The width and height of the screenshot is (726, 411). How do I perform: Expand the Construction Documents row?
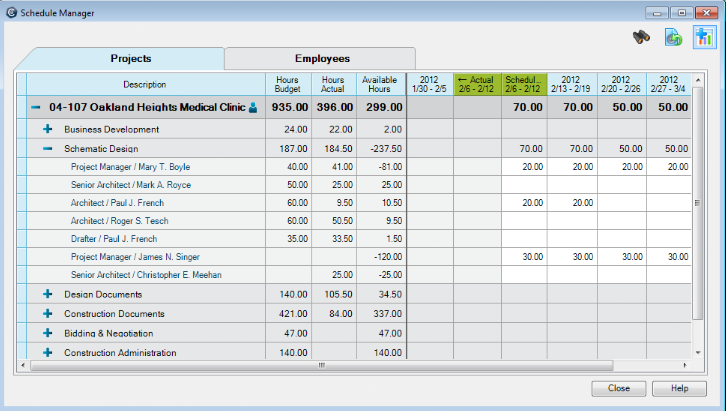click(47, 313)
